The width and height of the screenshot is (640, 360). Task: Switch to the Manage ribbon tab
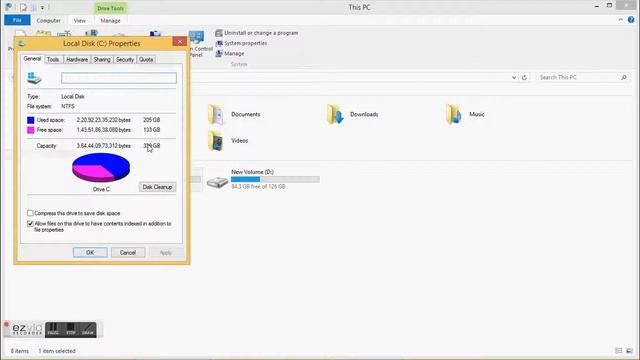[x=110, y=20]
